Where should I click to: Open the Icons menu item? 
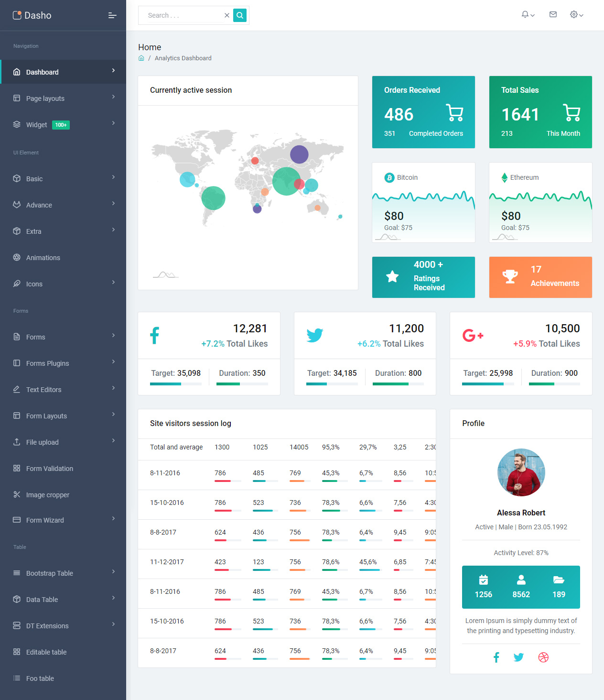pos(63,284)
